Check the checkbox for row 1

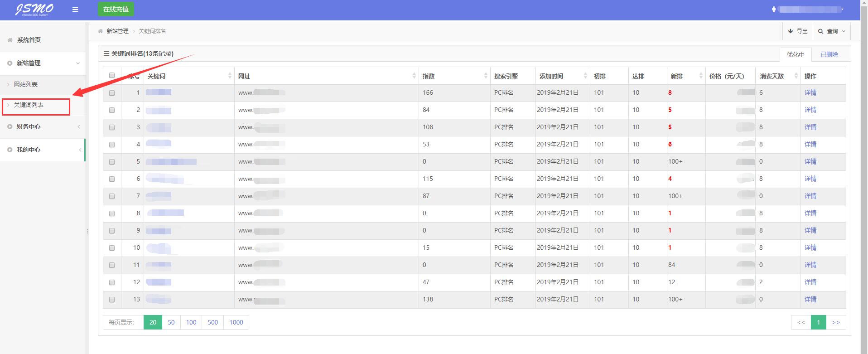[x=112, y=93]
